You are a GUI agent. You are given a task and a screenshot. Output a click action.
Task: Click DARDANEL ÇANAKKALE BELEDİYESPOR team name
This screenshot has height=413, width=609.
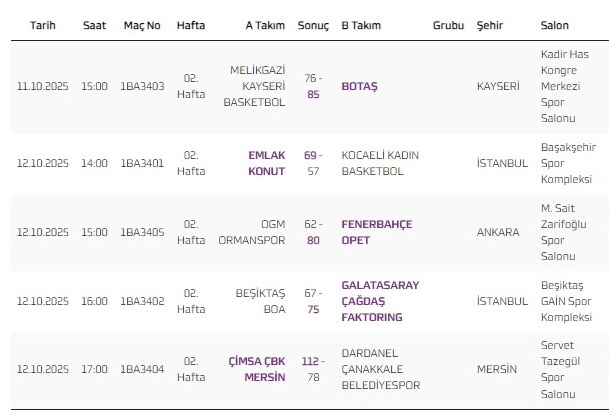(381, 369)
